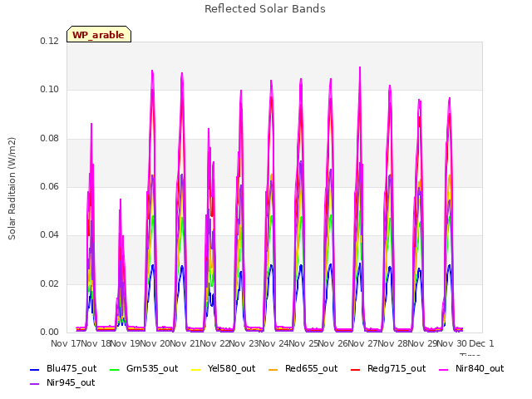532x399 pixels.
Task: Toggle the Blu475_out legend entry
Action: (x=63, y=369)
